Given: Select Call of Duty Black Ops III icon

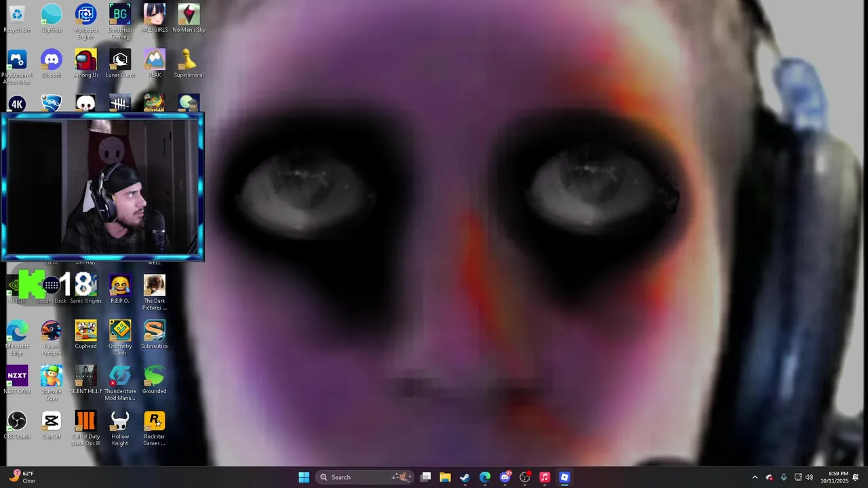Looking at the screenshot, I should (x=85, y=428).
